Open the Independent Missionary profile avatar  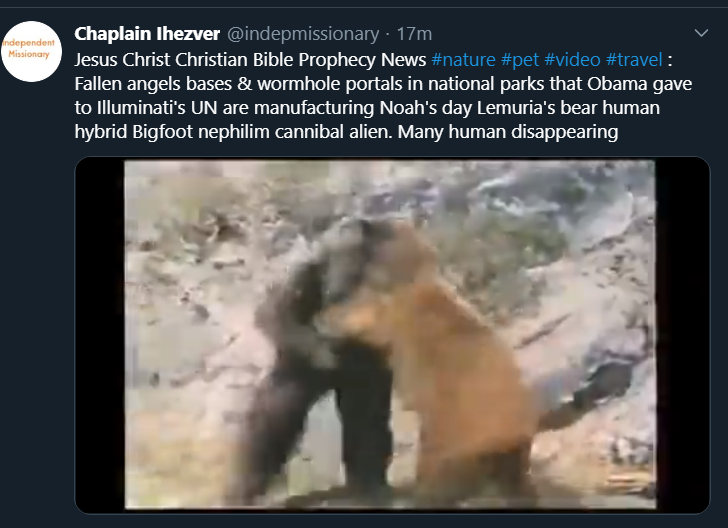point(31,51)
